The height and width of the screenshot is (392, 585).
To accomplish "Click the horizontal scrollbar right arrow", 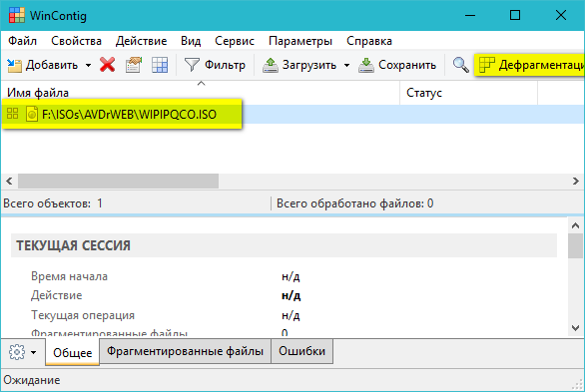I will coord(576,182).
